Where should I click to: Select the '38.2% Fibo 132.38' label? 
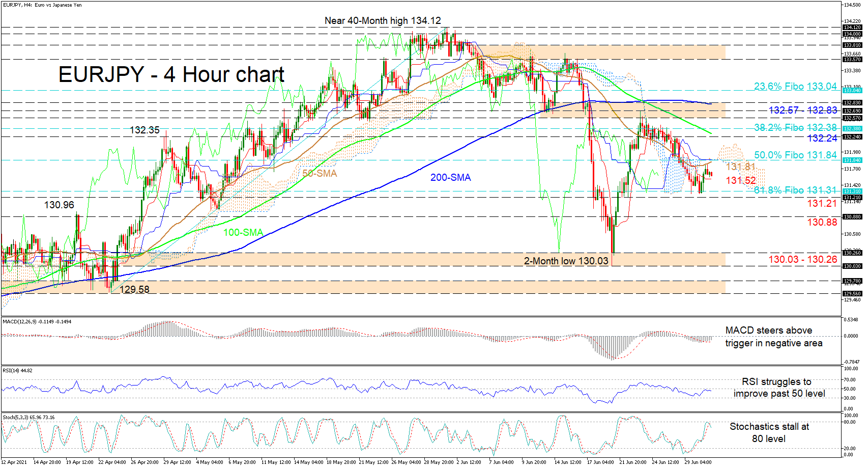(x=795, y=128)
